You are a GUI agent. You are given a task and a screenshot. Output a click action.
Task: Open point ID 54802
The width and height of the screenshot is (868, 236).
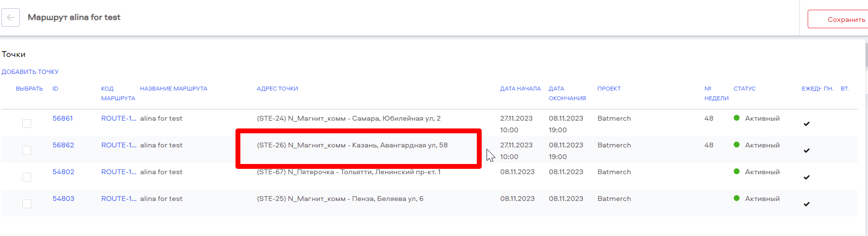click(x=63, y=172)
